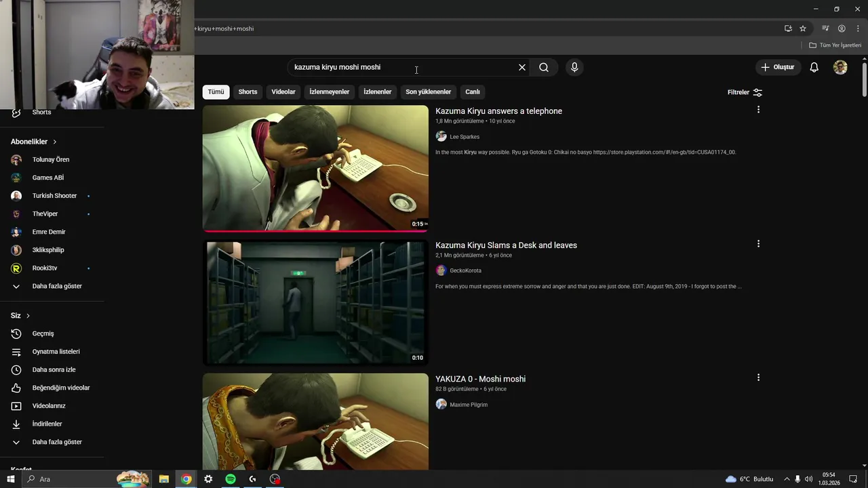Visit the Lee Sparkes channel name

(465, 137)
